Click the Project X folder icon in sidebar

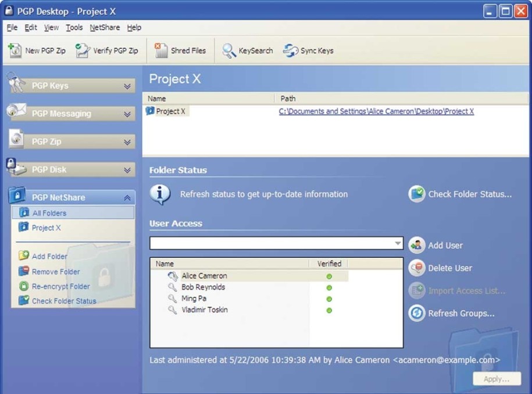(23, 227)
